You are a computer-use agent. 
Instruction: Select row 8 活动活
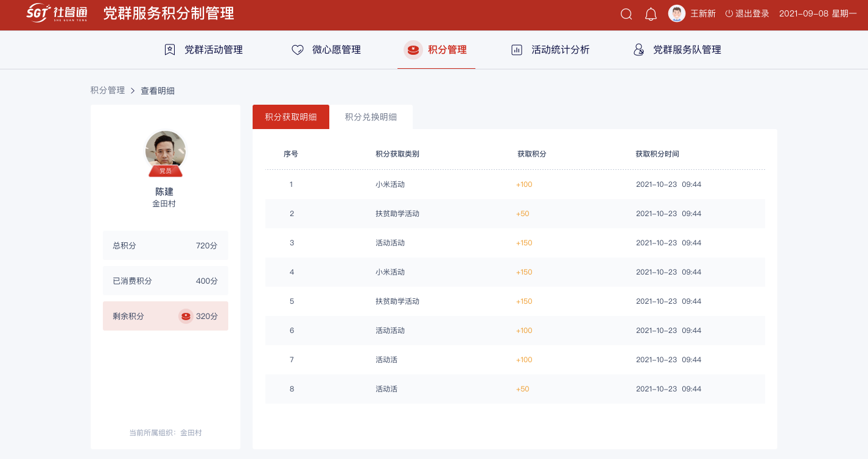coord(515,389)
